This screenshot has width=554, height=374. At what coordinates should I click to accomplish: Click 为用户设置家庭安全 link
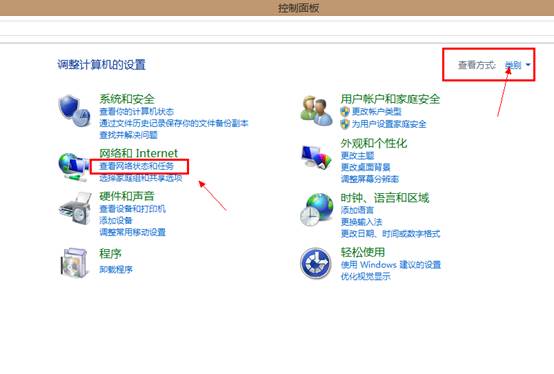tap(389, 124)
